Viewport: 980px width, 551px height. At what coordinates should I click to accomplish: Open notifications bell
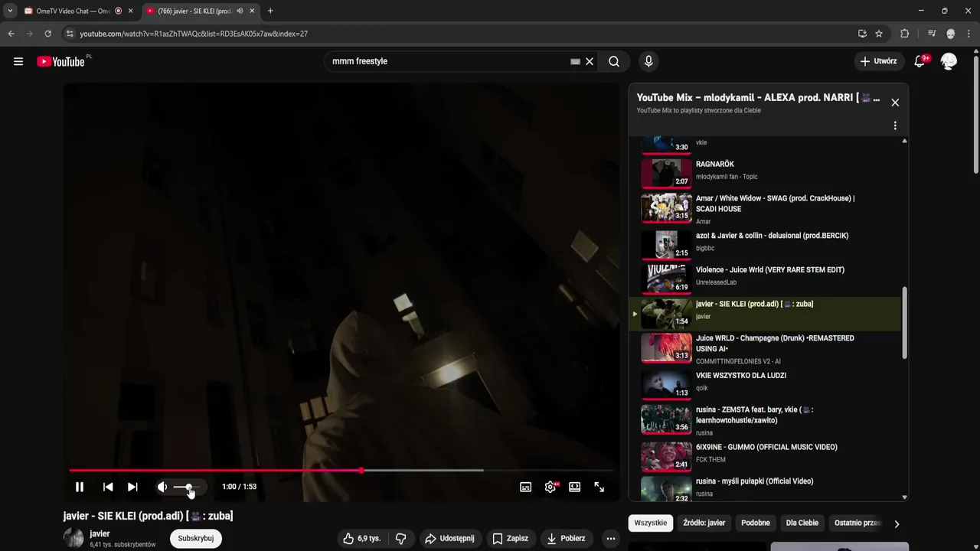[920, 61]
